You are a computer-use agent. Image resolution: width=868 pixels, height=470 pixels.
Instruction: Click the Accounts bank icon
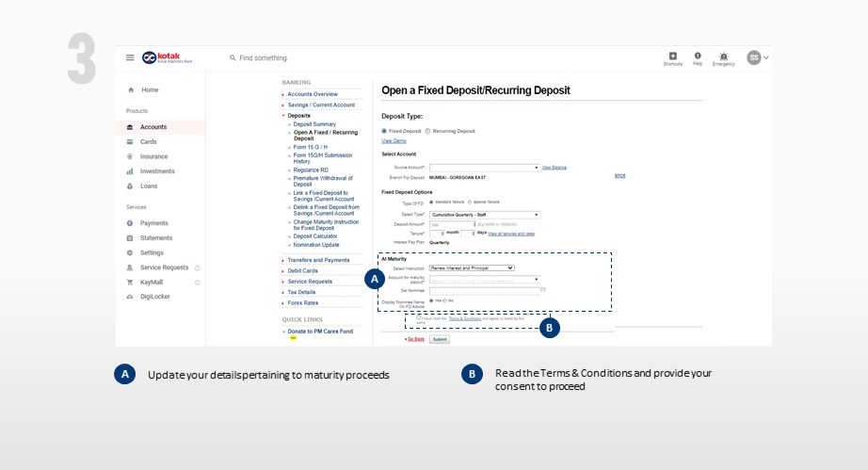130,127
